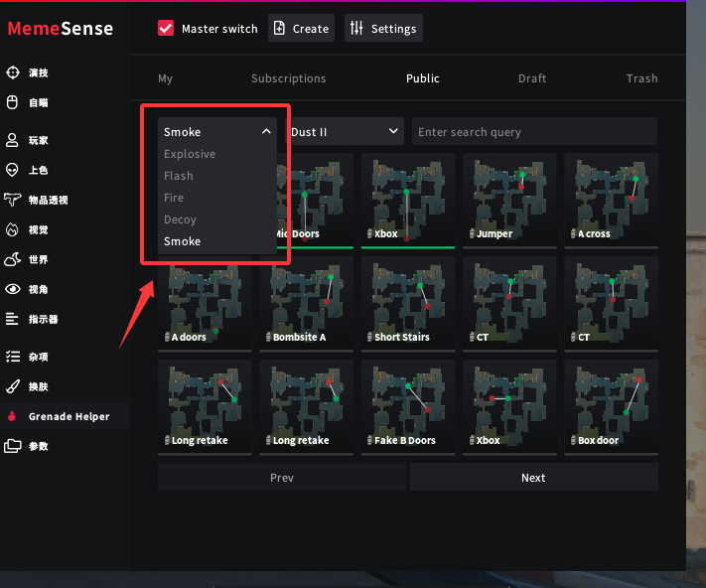Image resolution: width=706 pixels, height=588 pixels.
Task: Open the Dust II map dropdown
Action: (x=345, y=131)
